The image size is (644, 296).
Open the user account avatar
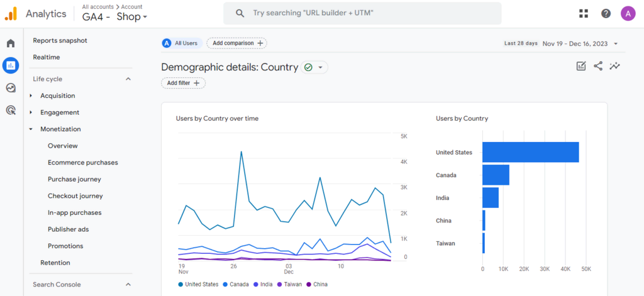(x=628, y=13)
